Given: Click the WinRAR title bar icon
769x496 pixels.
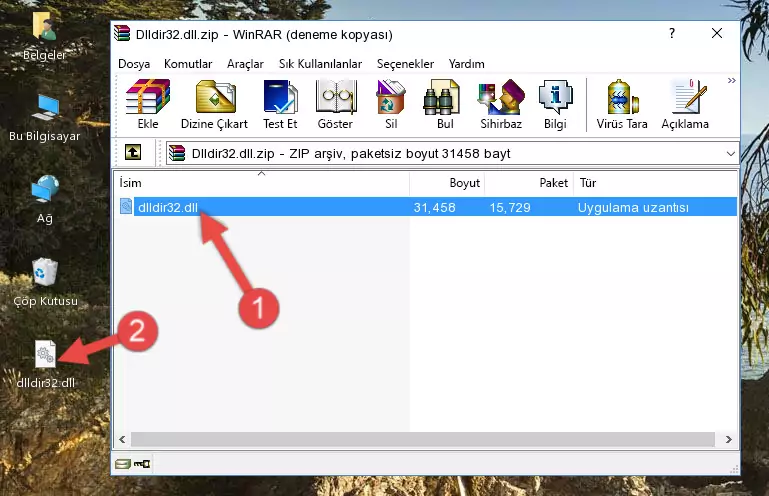Looking at the screenshot, I should pos(122,34).
